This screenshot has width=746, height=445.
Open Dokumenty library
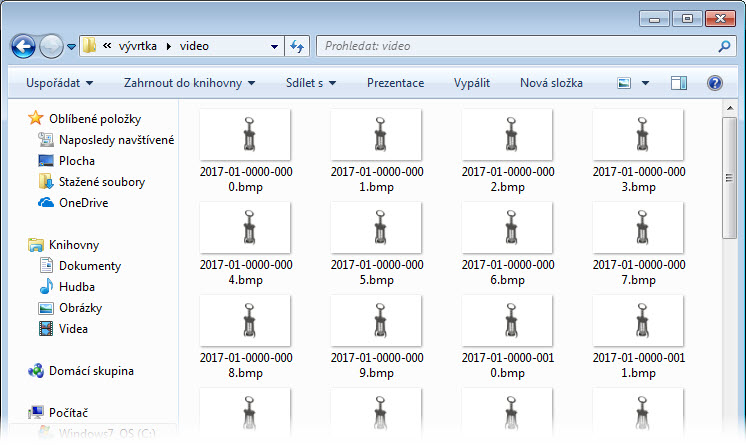(90, 266)
